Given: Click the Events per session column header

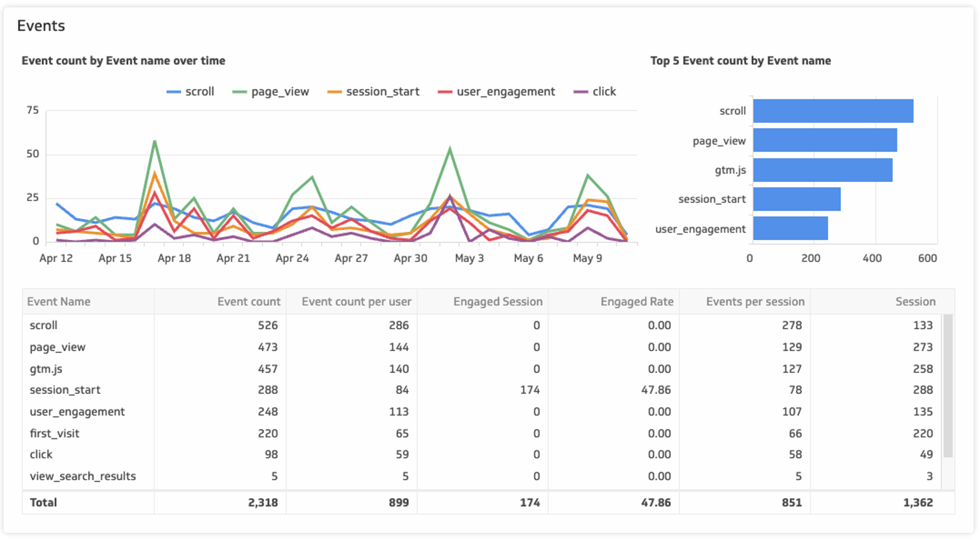Looking at the screenshot, I should pos(755,301).
